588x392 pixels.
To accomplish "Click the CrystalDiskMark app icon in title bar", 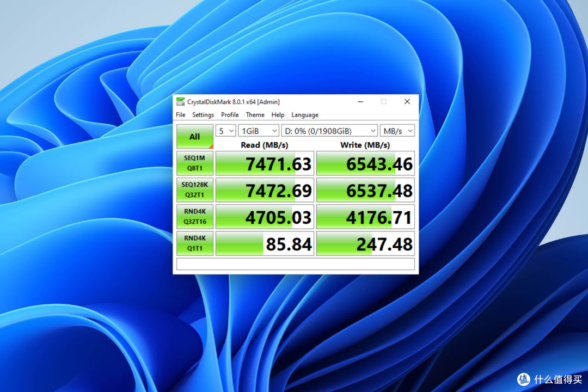I will coord(180,102).
